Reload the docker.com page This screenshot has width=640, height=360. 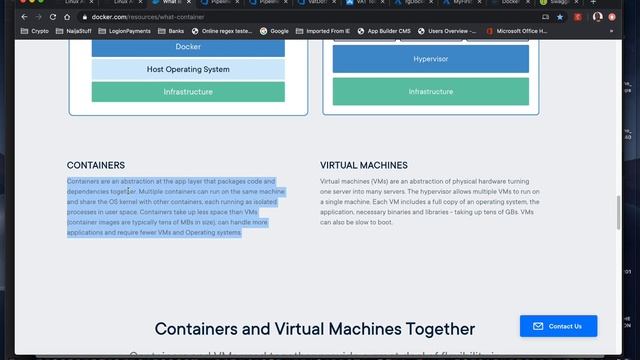(x=53, y=17)
